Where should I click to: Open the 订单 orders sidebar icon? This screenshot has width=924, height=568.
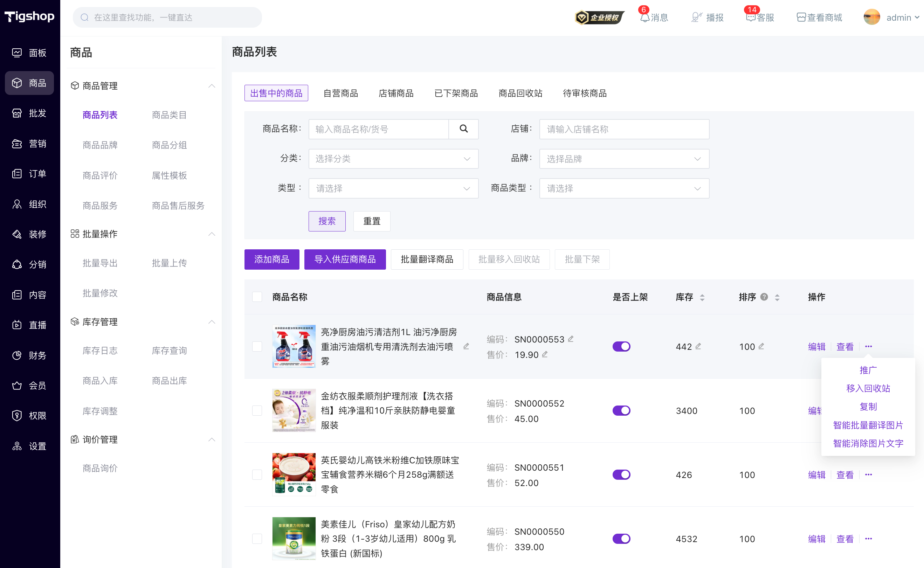[x=17, y=174]
